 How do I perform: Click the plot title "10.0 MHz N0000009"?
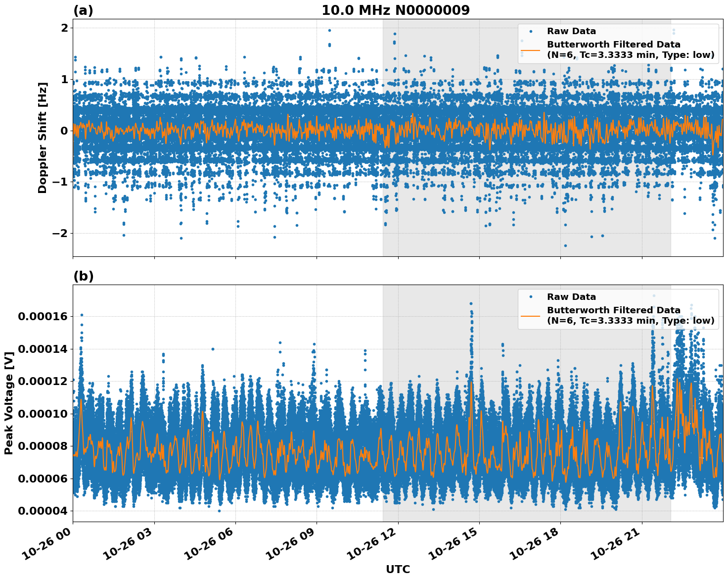click(396, 10)
